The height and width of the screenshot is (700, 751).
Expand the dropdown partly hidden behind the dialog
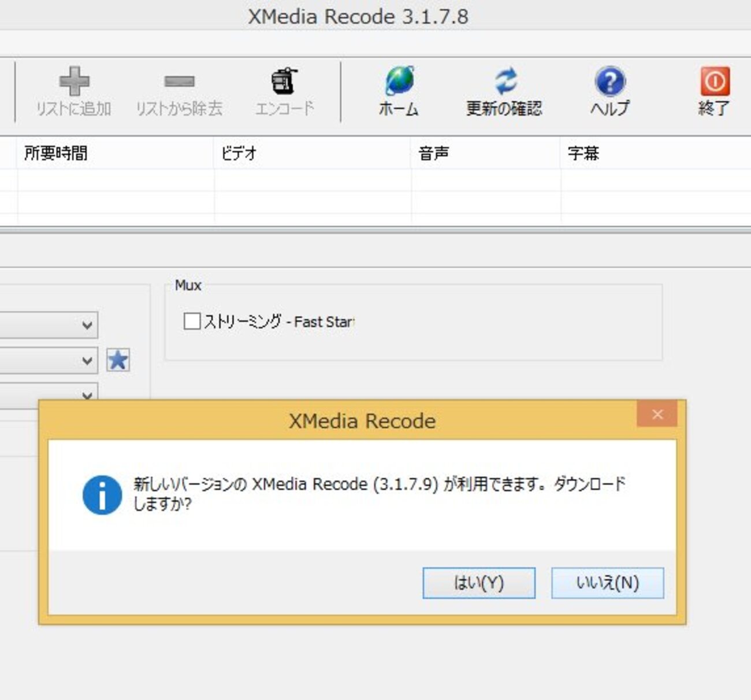point(49,391)
